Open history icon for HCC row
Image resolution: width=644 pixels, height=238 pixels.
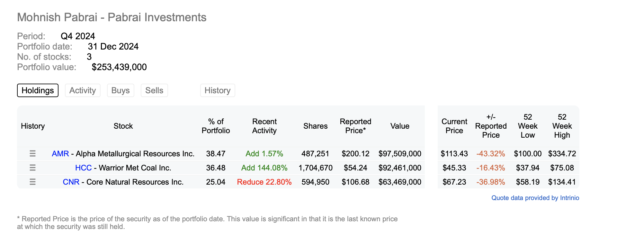[32, 168]
